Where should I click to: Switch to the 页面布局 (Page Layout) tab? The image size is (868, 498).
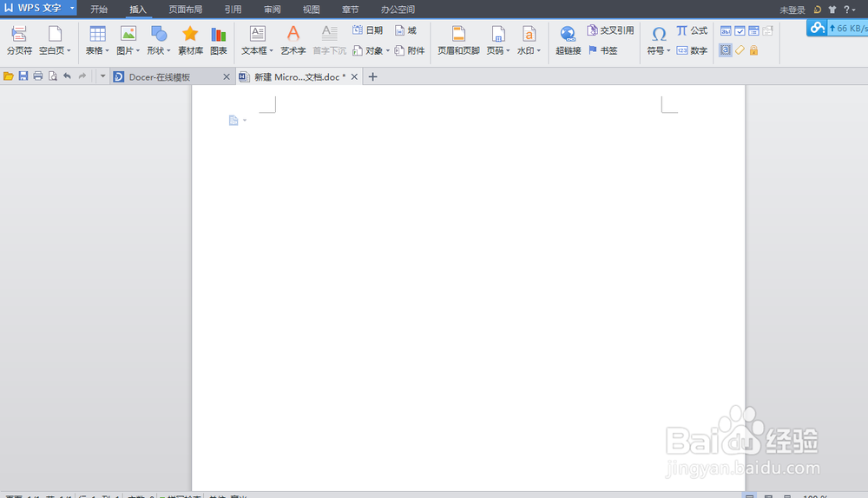186,10
